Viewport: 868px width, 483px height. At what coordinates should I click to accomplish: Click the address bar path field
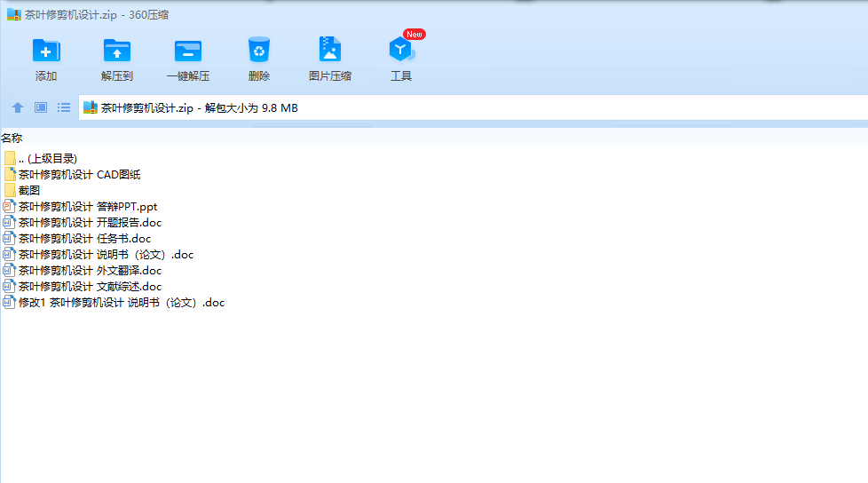point(473,107)
